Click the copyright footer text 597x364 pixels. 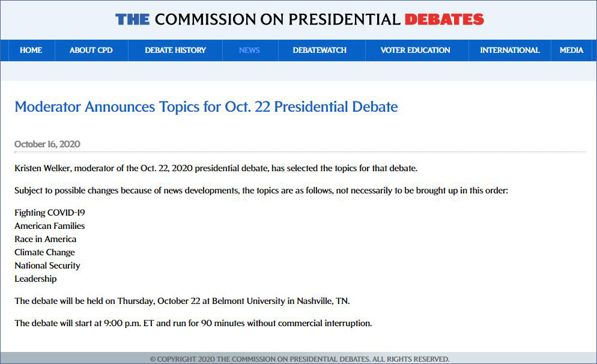pyautogui.click(x=299, y=359)
